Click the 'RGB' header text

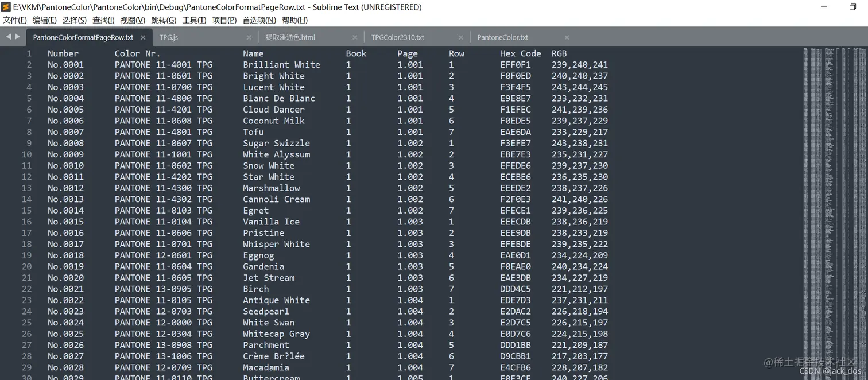click(559, 53)
